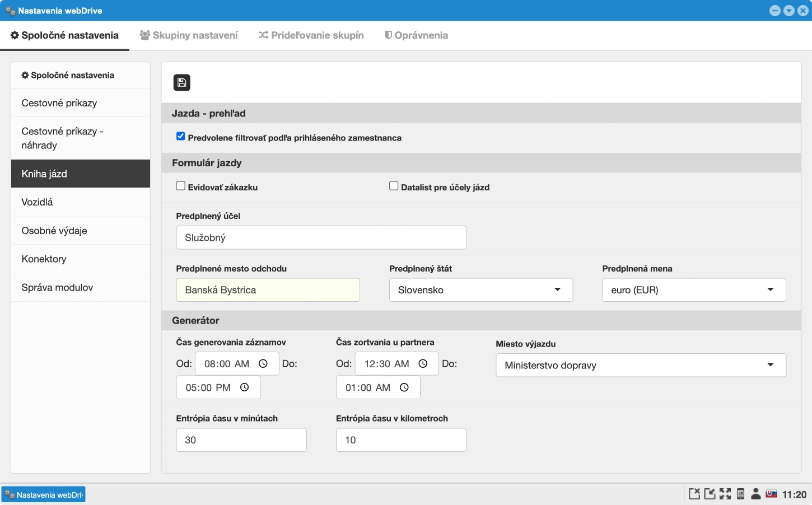Open Cestovné príkazy in sidebar

(x=81, y=103)
